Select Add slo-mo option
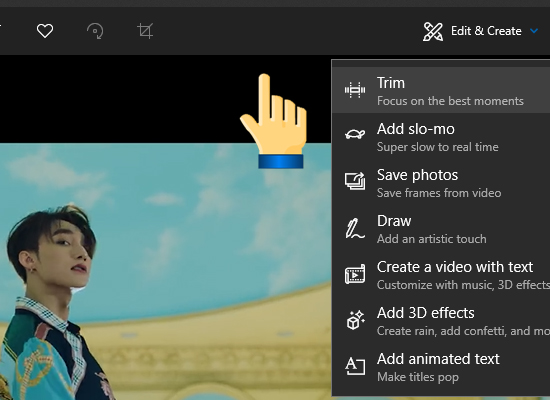 click(441, 136)
